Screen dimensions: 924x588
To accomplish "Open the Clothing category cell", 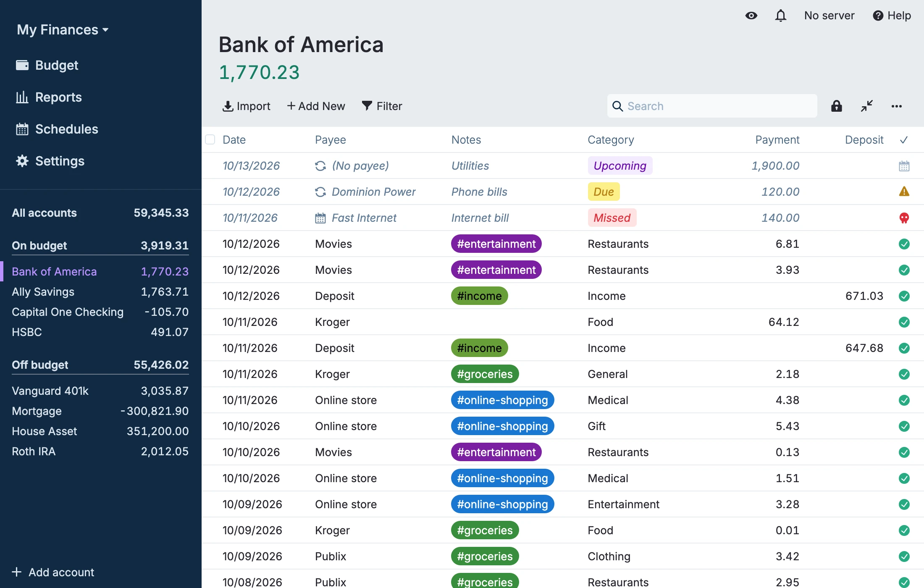I will point(609,556).
